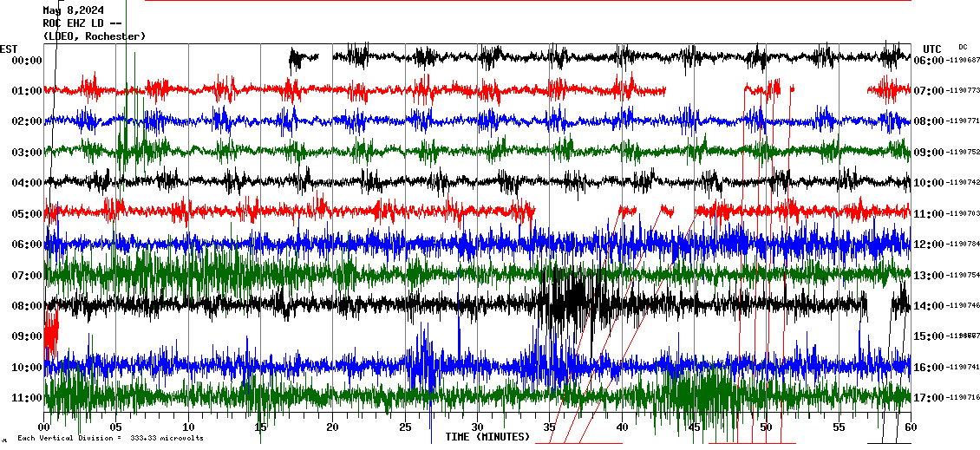This screenshot has height=450, width=980.
Task: Click the "Each Vertical Division" scale note
Action: (110, 438)
